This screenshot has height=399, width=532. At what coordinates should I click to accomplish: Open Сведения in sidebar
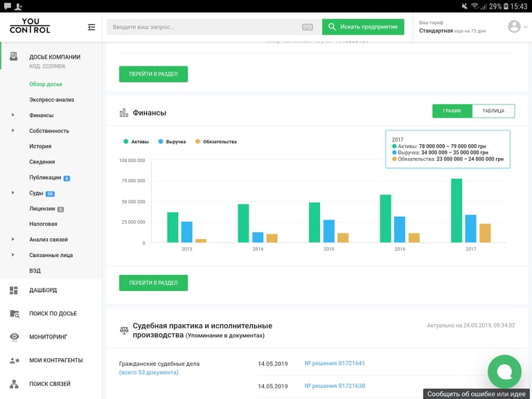point(42,162)
